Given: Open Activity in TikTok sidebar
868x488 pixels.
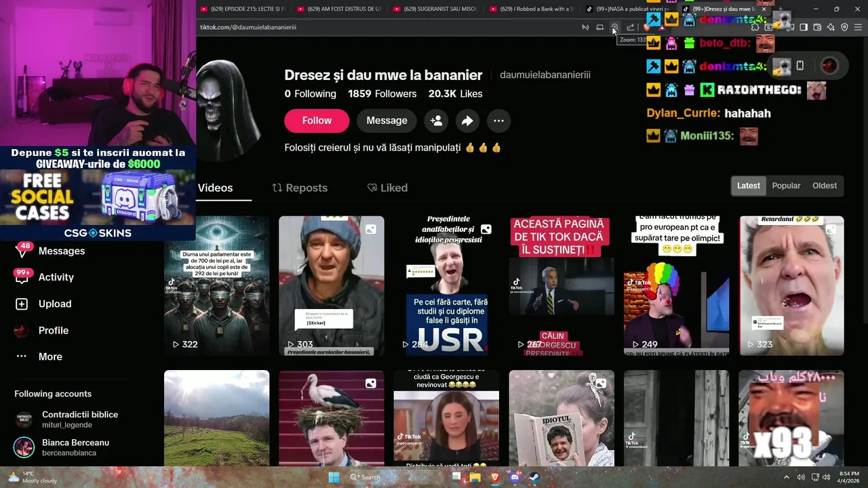Looking at the screenshot, I should tap(56, 277).
